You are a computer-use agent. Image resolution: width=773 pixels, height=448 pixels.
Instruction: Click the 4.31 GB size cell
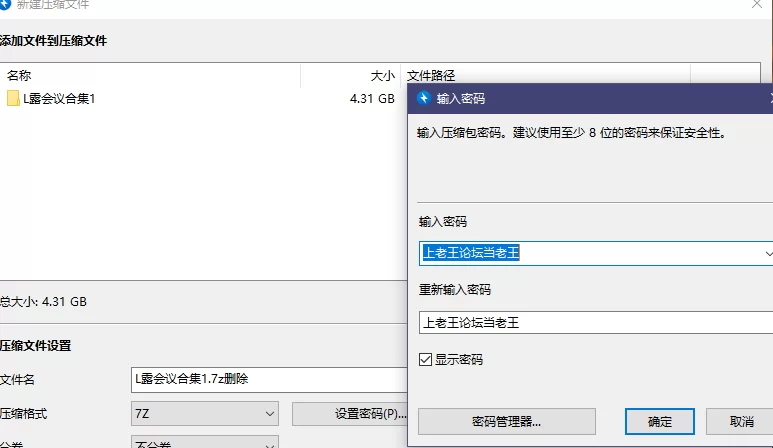coord(372,99)
